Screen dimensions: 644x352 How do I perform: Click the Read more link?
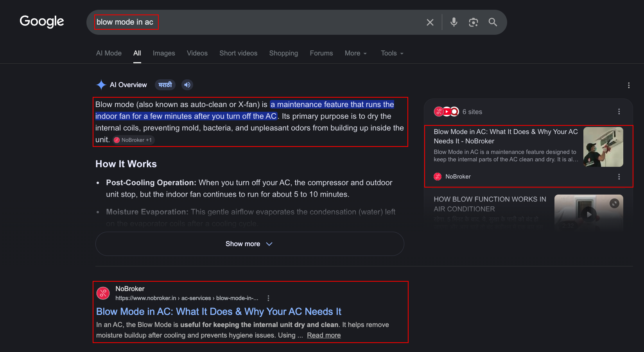(x=324, y=335)
